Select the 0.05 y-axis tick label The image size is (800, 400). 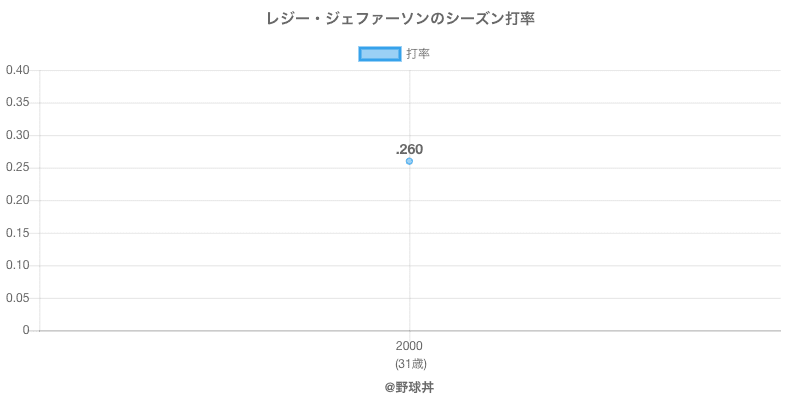tap(17, 298)
